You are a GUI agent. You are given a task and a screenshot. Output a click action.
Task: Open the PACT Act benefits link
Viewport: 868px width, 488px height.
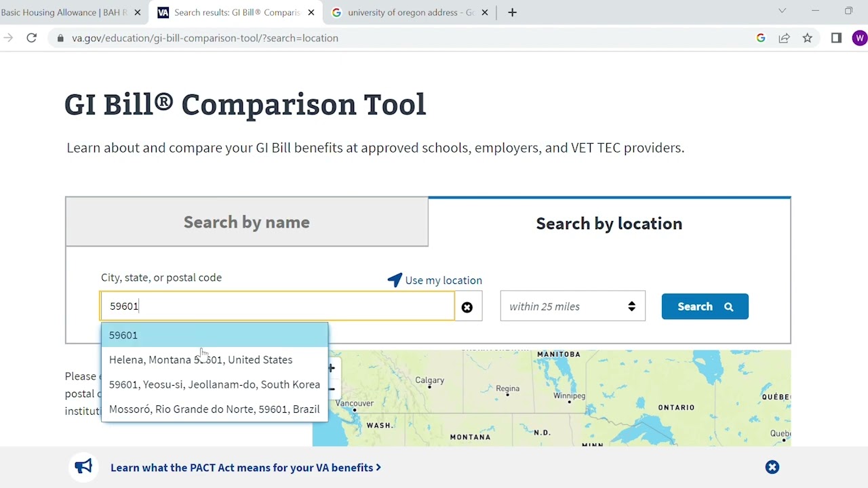point(245,468)
